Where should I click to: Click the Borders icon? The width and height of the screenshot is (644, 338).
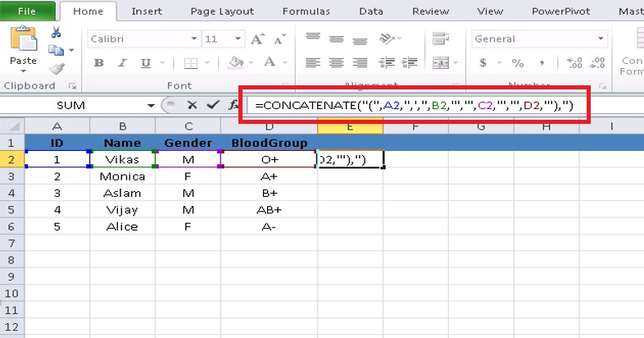click(191, 63)
